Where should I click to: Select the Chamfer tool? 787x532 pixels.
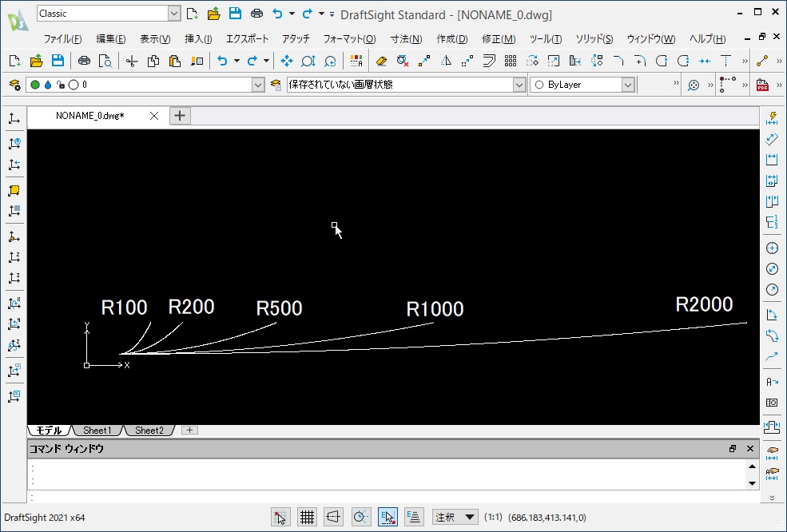pyautogui.click(x=618, y=62)
